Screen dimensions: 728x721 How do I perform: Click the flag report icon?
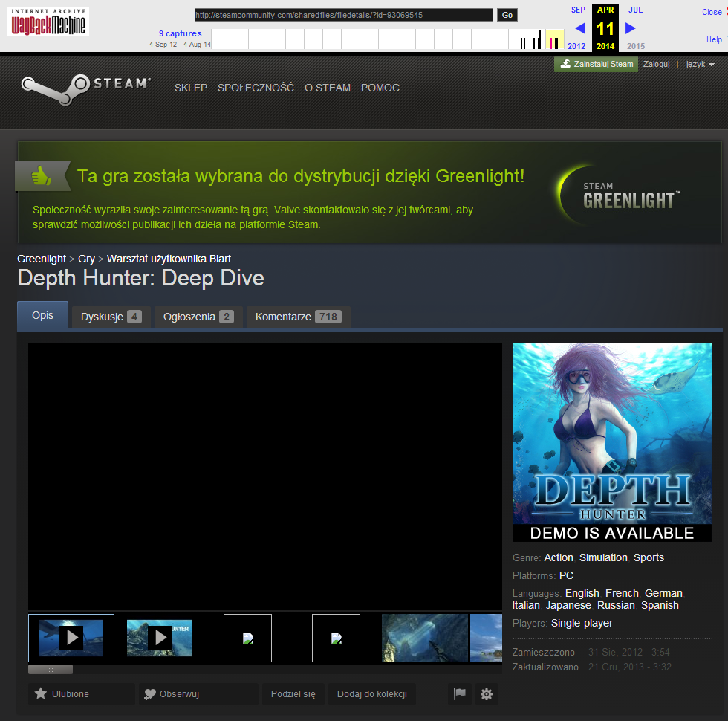pyautogui.click(x=460, y=694)
